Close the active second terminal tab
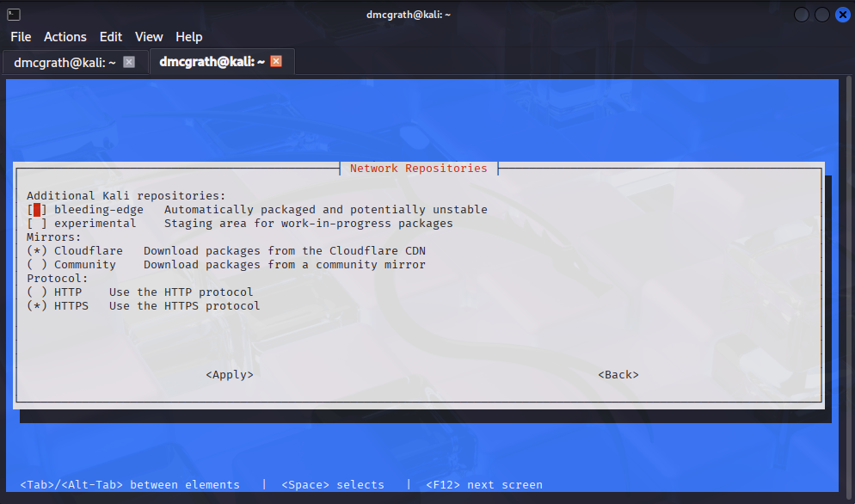 [x=276, y=61]
